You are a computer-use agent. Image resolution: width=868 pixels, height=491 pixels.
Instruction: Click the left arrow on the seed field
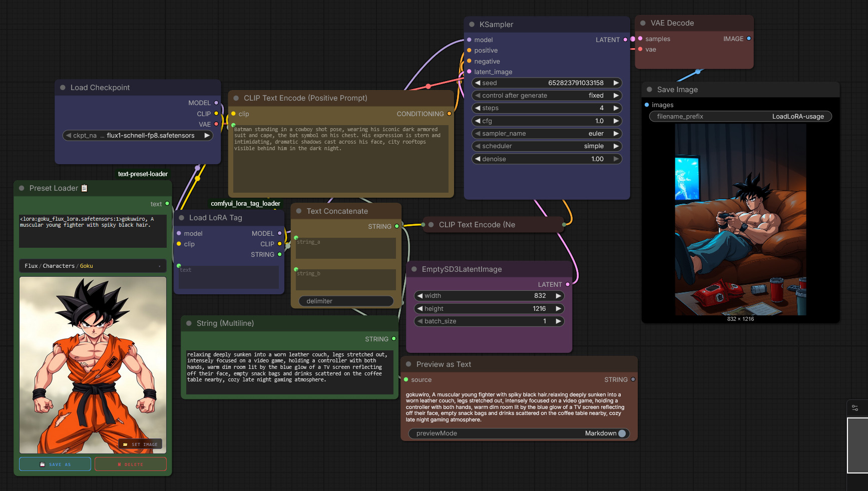point(478,83)
